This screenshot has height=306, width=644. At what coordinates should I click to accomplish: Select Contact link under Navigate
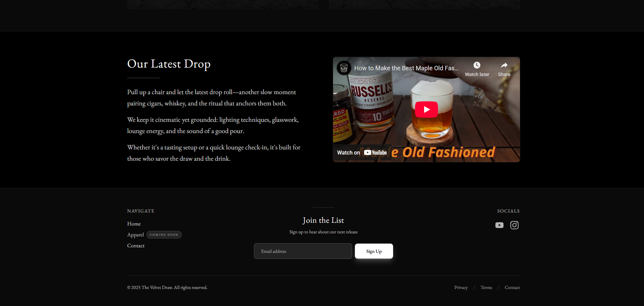coord(136,246)
